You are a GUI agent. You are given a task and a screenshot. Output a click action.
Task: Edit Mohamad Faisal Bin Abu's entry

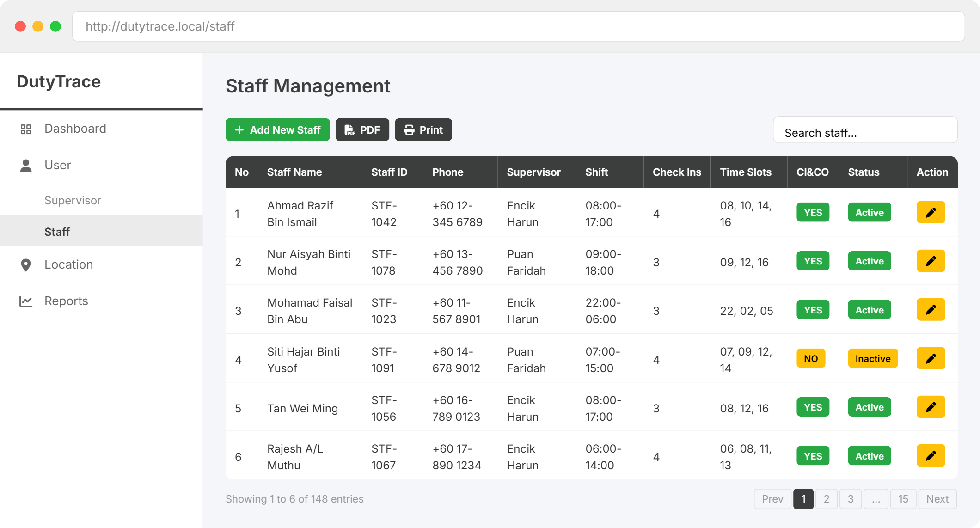coord(930,310)
